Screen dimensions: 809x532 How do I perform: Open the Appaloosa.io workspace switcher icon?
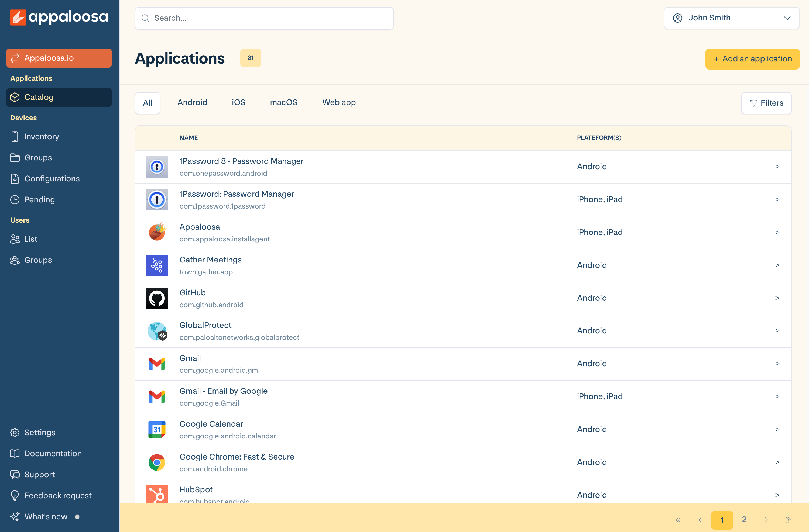15,58
